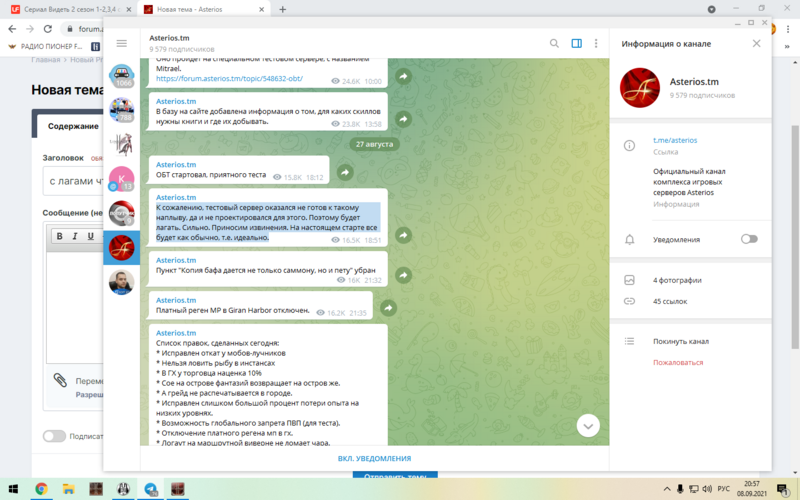Click the paperclip attachment icon on forum
The image size is (800, 500).
click(60, 380)
